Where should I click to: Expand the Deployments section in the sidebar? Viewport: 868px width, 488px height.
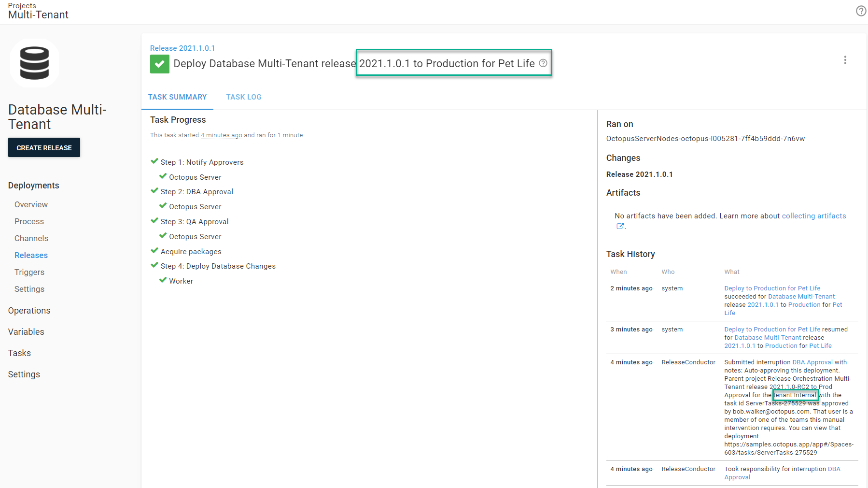[33, 185]
